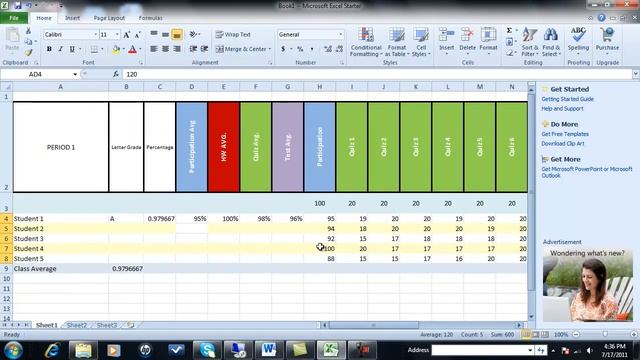The width and height of the screenshot is (640, 360).
Task: Click the Decrease Decimal icon
Action: point(339,49)
